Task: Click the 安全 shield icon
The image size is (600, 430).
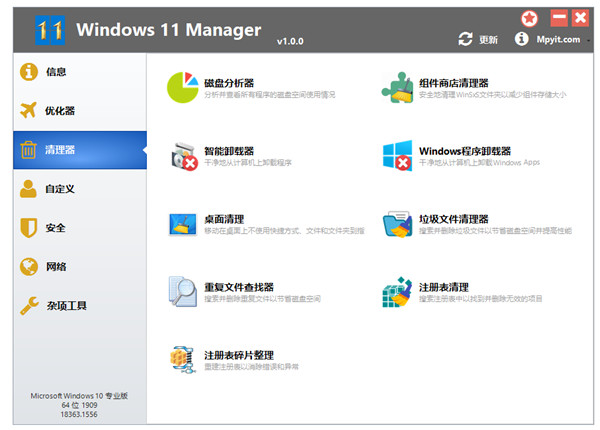Action: (28, 228)
